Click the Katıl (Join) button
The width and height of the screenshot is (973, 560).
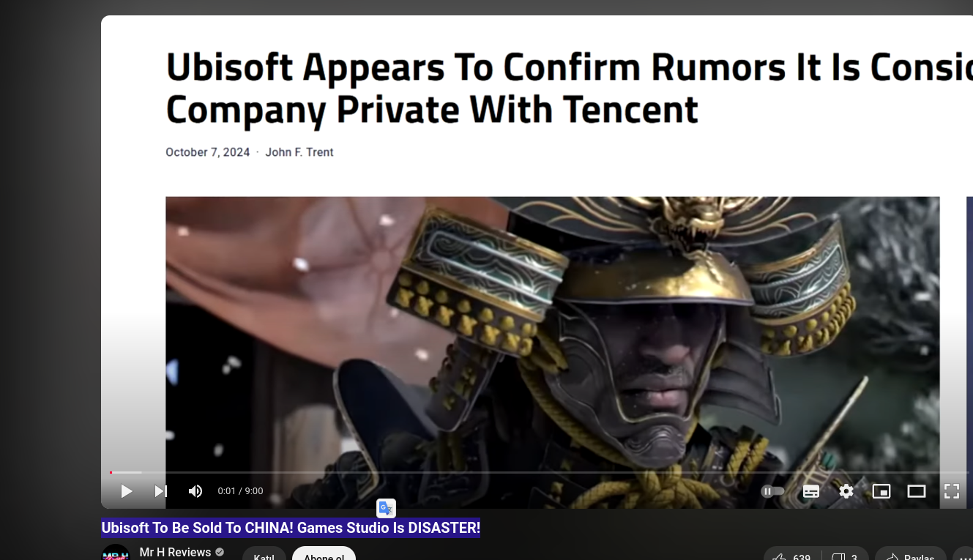pyautogui.click(x=264, y=554)
